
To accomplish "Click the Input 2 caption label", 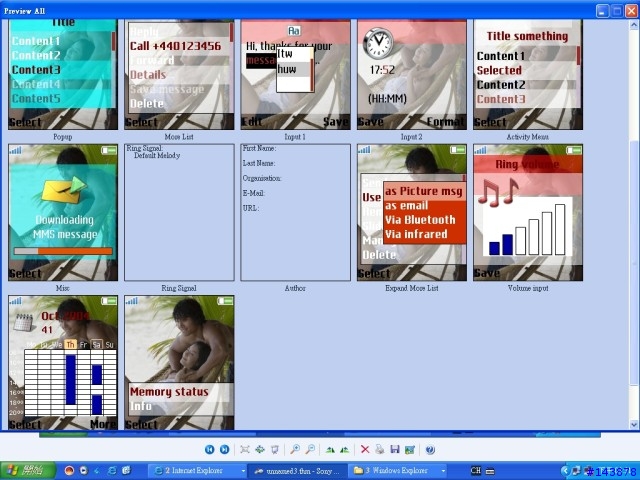I will pos(411,137).
